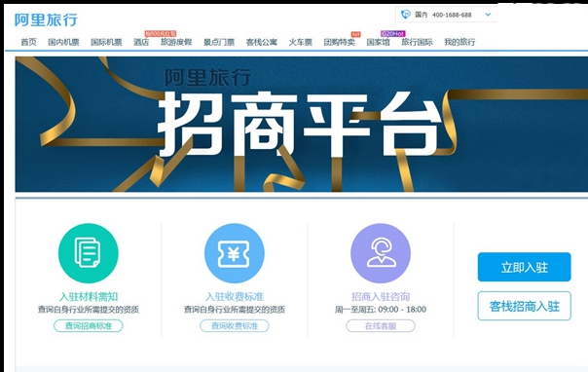Screen dimensions: 588x372
Task: Go to the 团购特卖 menu item
Action: click(340, 42)
